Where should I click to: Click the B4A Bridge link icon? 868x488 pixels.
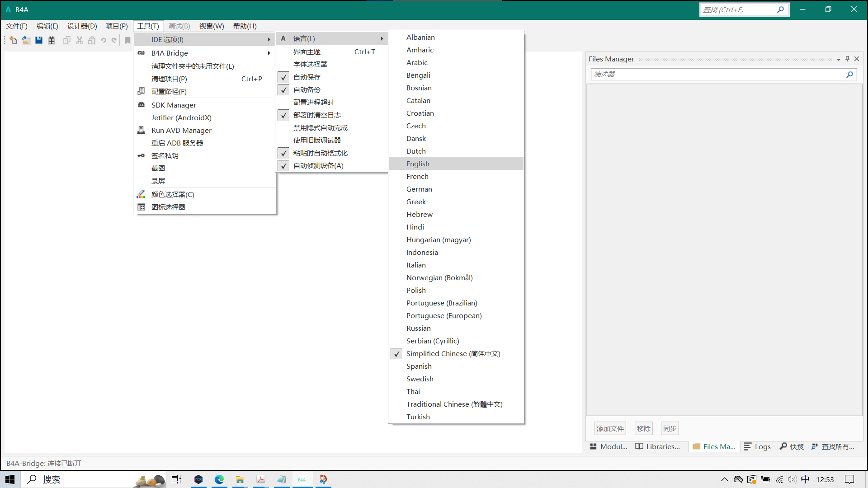[141, 53]
